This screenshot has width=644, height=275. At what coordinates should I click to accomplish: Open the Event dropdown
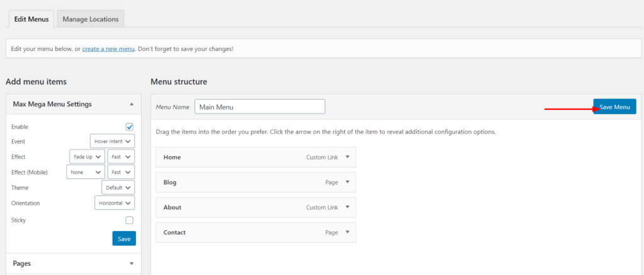click(113, 141)
